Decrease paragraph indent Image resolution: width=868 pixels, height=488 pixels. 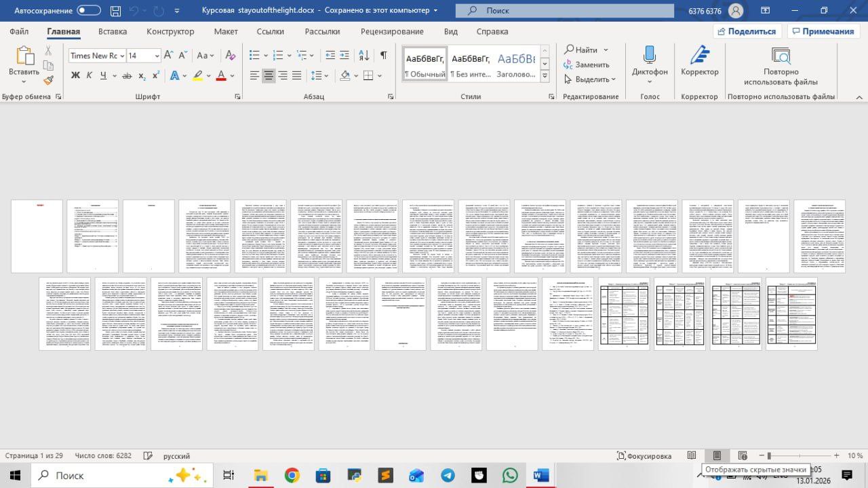(330, 56)
